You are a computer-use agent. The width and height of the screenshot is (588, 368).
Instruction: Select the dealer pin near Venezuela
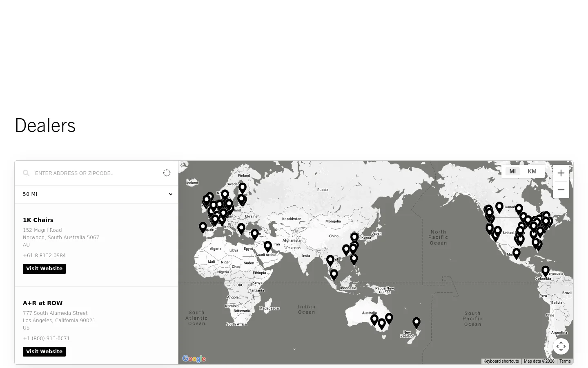point(546,272)
